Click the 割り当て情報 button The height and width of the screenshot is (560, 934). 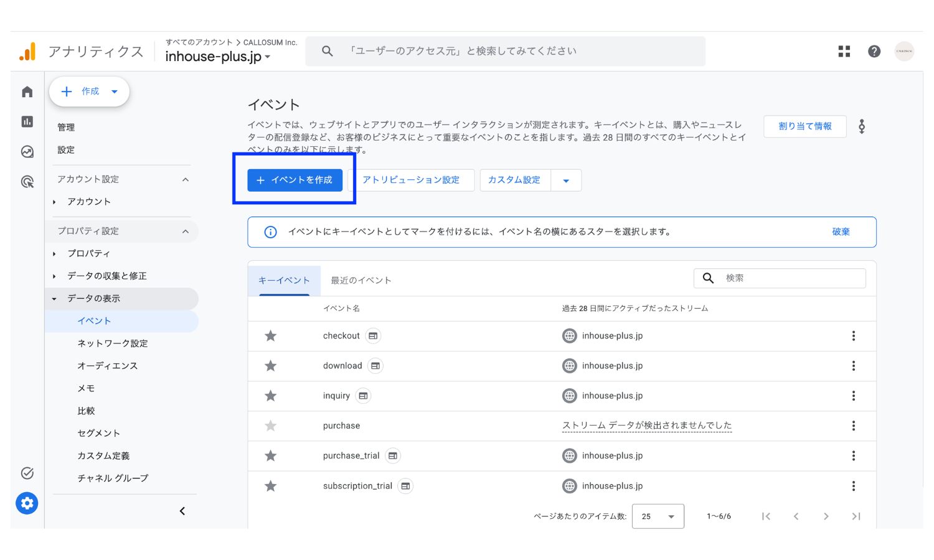click(805, 126)
